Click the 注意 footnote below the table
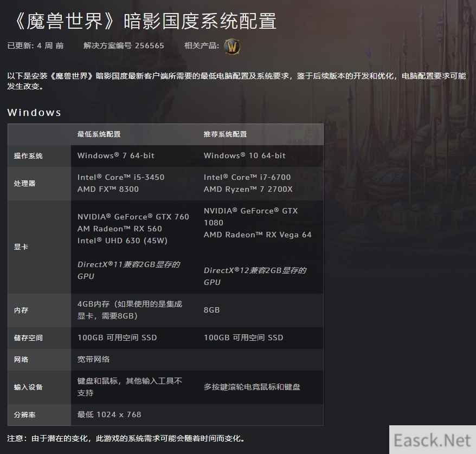476x454 pixels. tap(126, 438)
